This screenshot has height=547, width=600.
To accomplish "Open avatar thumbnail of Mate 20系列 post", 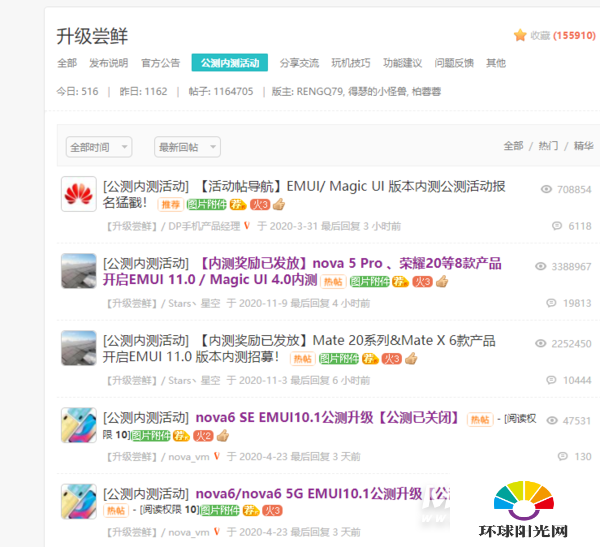I will [x=79, y=348].
